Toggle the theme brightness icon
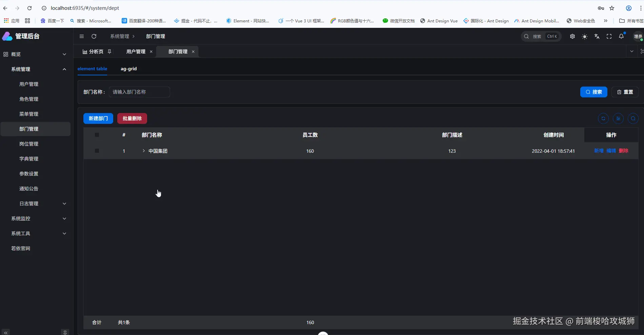Screen dimensions: 644x335 coord(584,36)
